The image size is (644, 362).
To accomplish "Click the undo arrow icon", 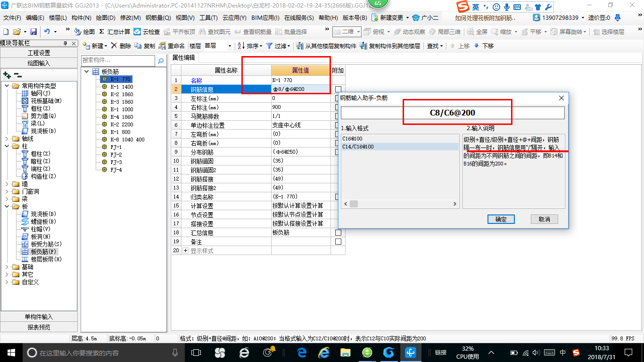I will [47, 32].
